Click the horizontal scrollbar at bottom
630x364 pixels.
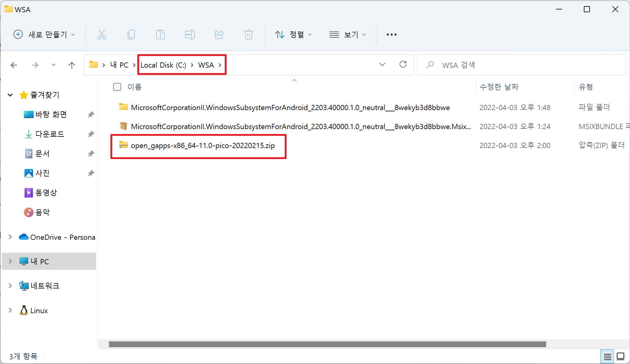coord(327,344)
